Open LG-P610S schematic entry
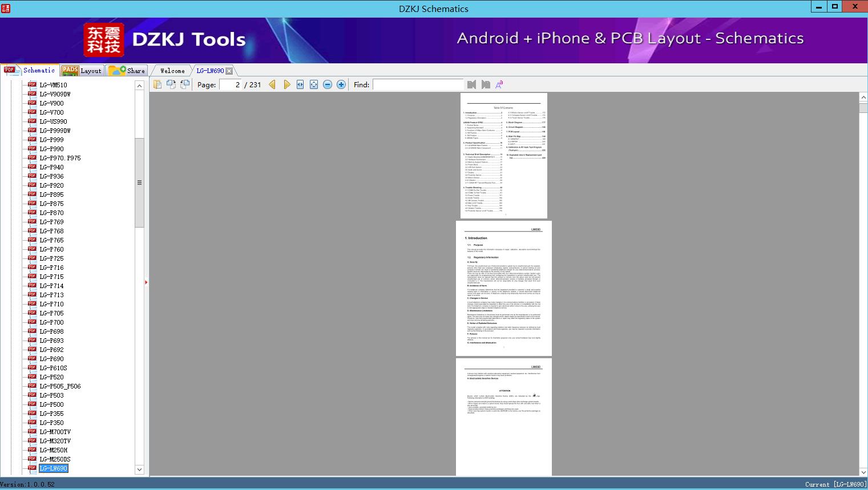This screenshot has width=868, height=490. [x=53, y=368]
